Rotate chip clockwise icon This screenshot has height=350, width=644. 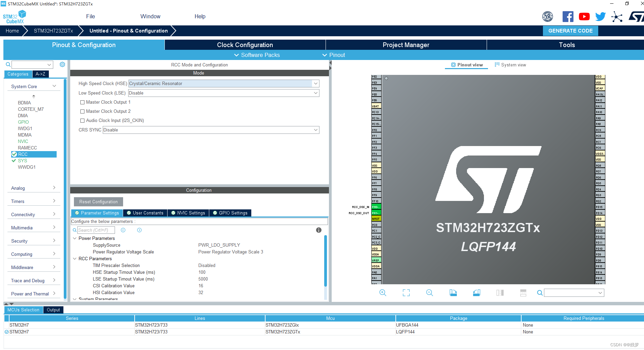[x=453, y=293]
